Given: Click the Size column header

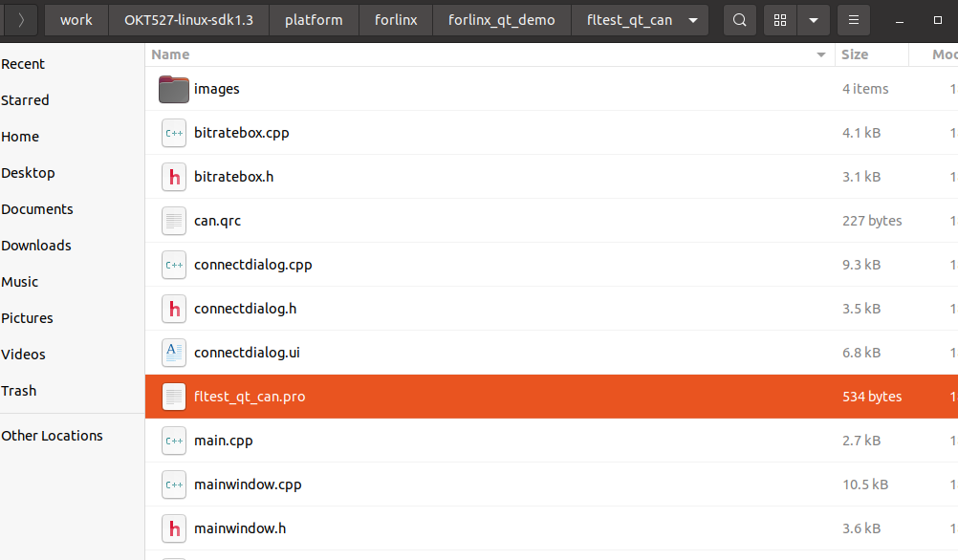Looking at the screenshot, I should [871, 55].
